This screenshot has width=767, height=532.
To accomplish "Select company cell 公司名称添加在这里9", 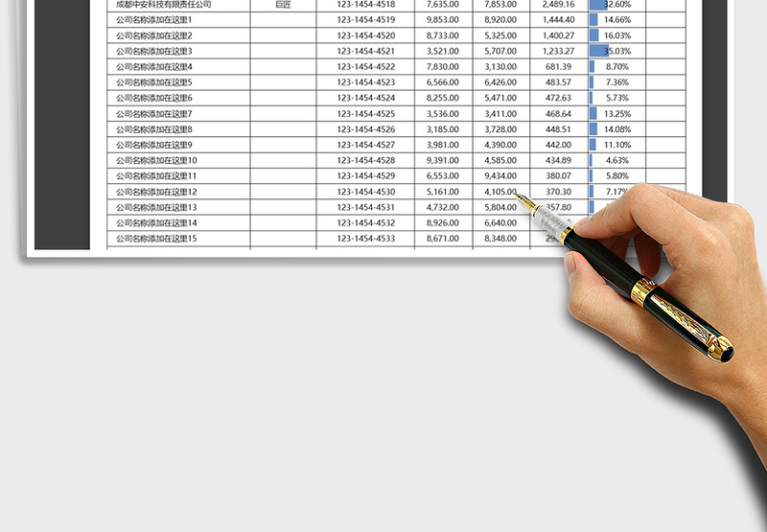I will pos(178,146).
